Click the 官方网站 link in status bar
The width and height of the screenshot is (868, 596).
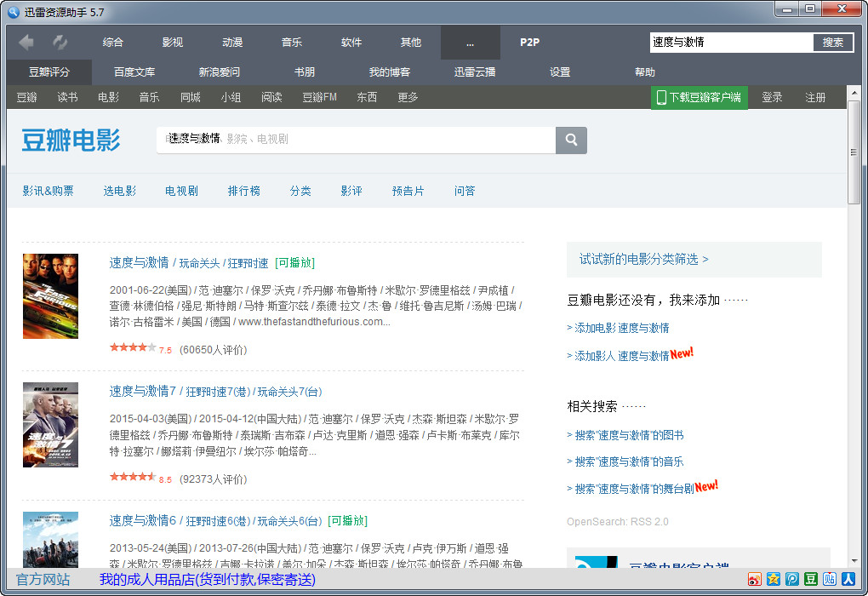43,579
